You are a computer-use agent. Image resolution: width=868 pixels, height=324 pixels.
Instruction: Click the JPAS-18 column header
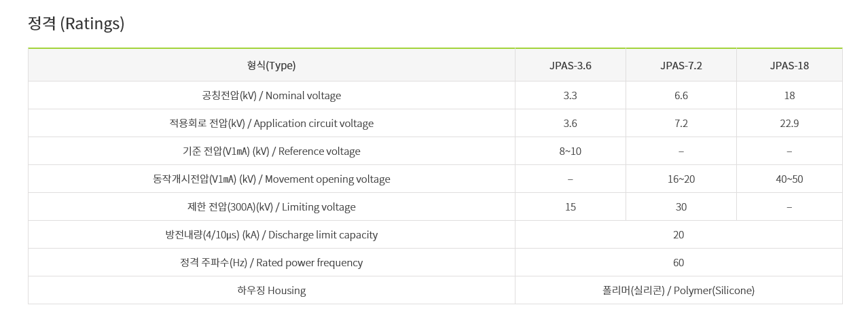(789, 66)
